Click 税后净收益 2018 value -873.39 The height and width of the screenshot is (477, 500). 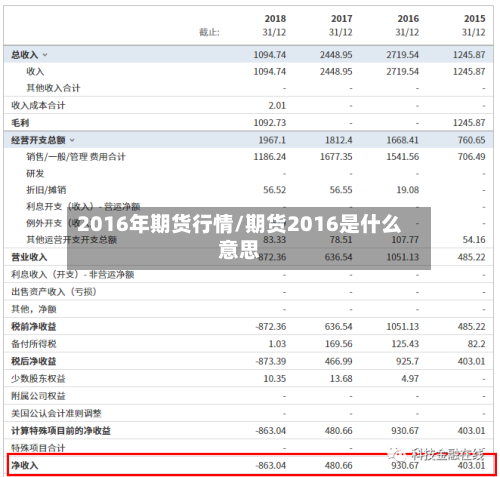(271, 361)
